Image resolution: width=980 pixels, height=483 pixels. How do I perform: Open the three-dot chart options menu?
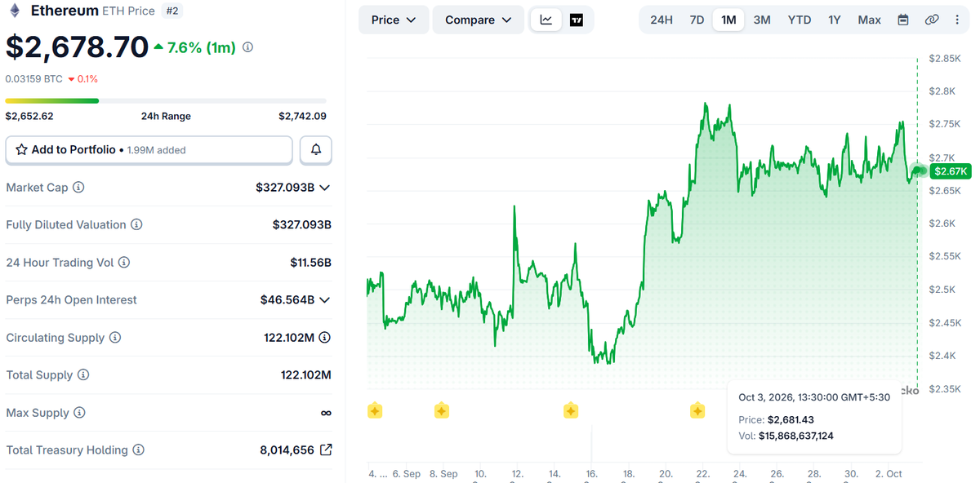(957, 20)
